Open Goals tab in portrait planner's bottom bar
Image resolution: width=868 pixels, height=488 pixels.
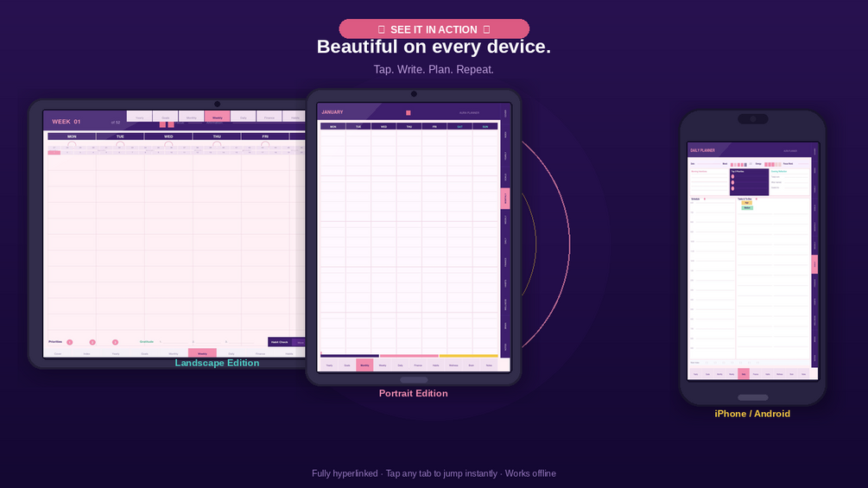pos(347,365)
